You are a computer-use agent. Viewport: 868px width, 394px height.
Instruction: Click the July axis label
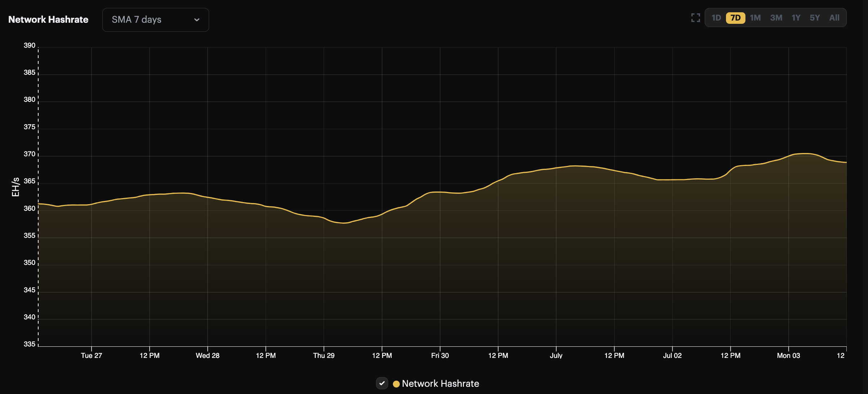click(556, 355)
